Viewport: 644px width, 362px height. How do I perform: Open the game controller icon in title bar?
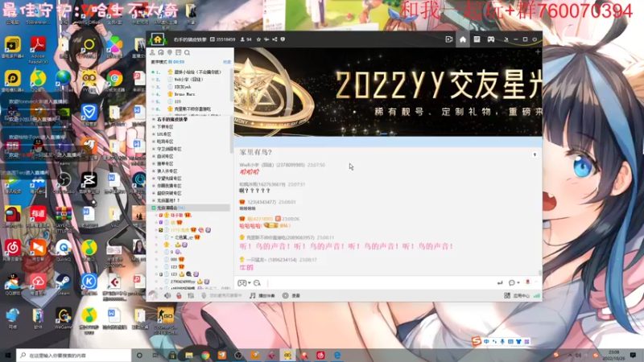pyautogui.click(x=491, y=39)
